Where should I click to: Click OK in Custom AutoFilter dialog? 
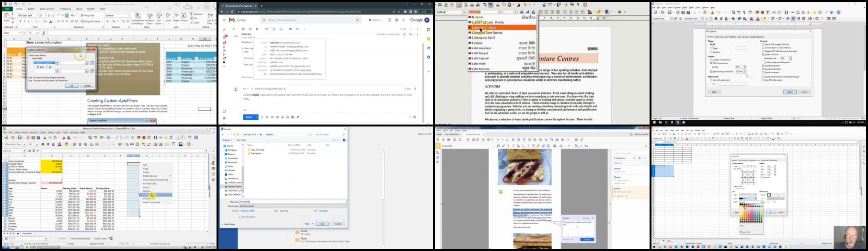[72, 86]
